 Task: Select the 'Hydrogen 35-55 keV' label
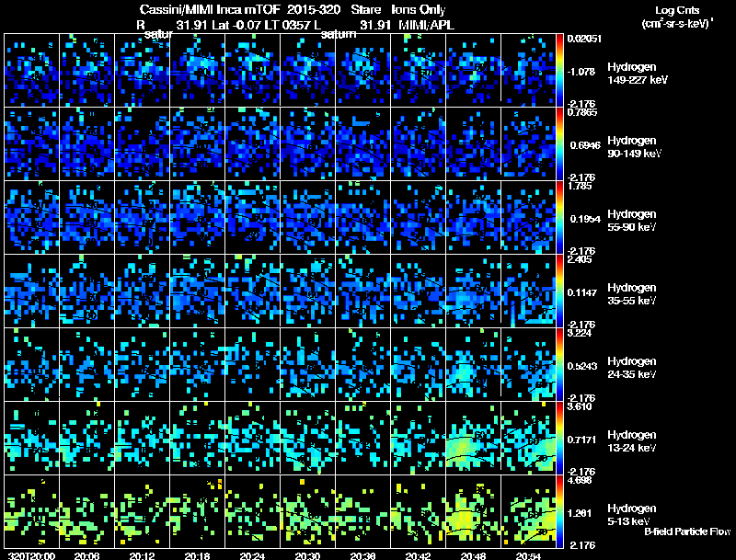click(x=631, y=294)
